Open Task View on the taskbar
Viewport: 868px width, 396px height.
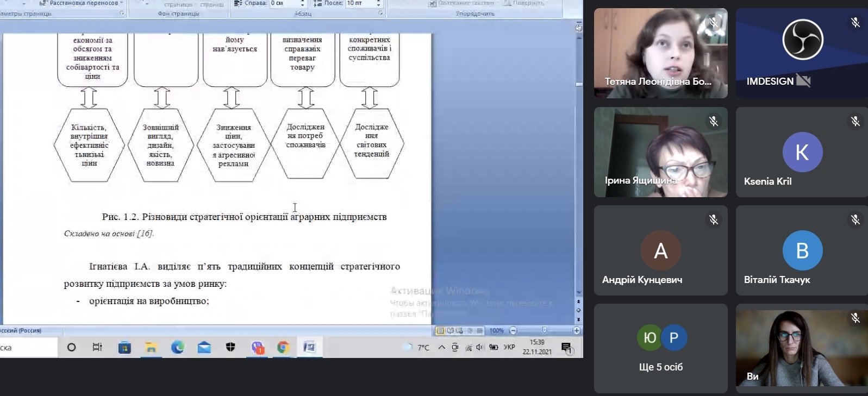tap(97, 347)
